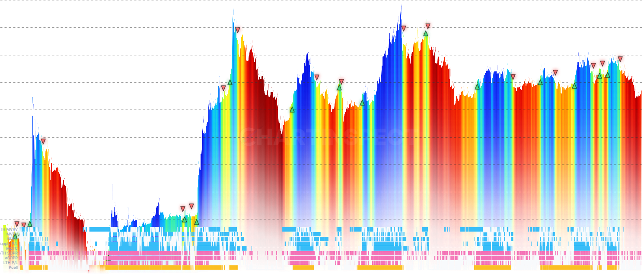
Task: Select the STH SOPR label
Action: (8, 253)
